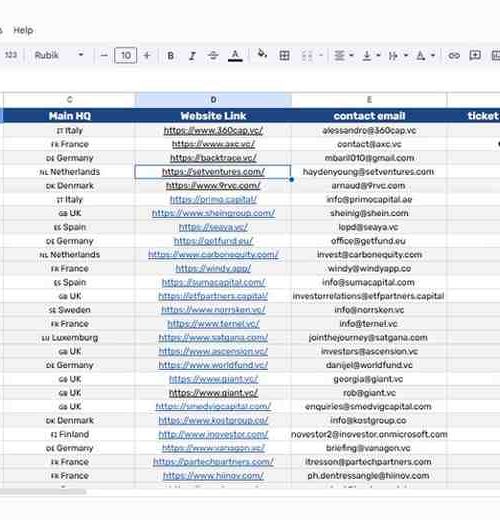The width and height of the screenshot is (500, 520).
Task: Open the https://backtrace.vc/ link
Action: click(213, 158)
